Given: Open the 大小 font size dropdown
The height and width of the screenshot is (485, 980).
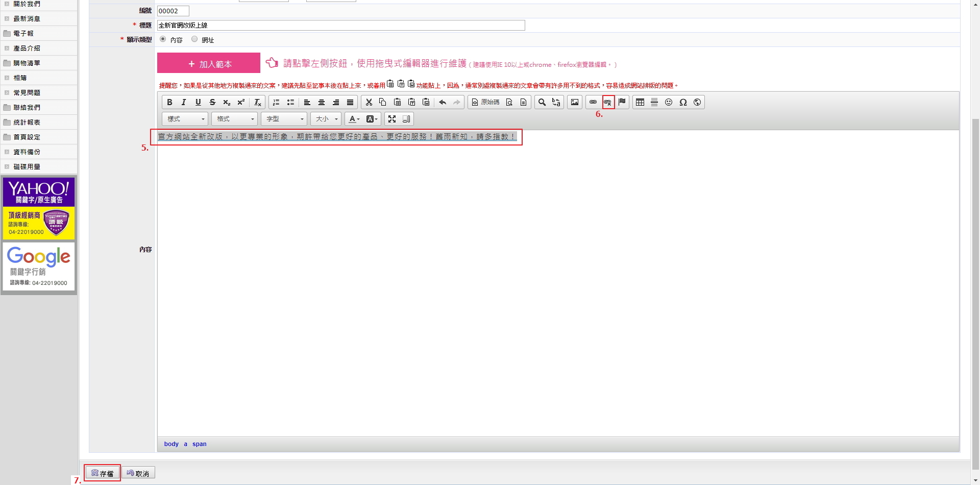Looking at the screenshot, I should point(326,119).
